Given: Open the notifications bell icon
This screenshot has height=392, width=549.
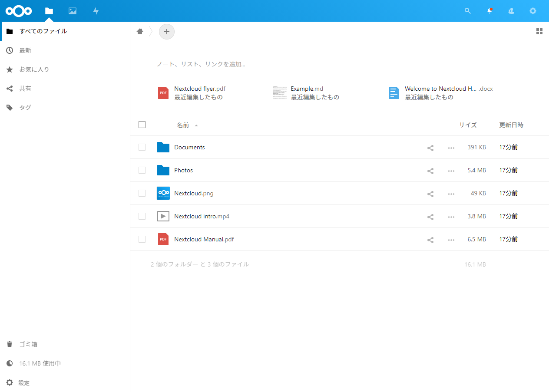Looking at the screenshot, I should point(489,11).
